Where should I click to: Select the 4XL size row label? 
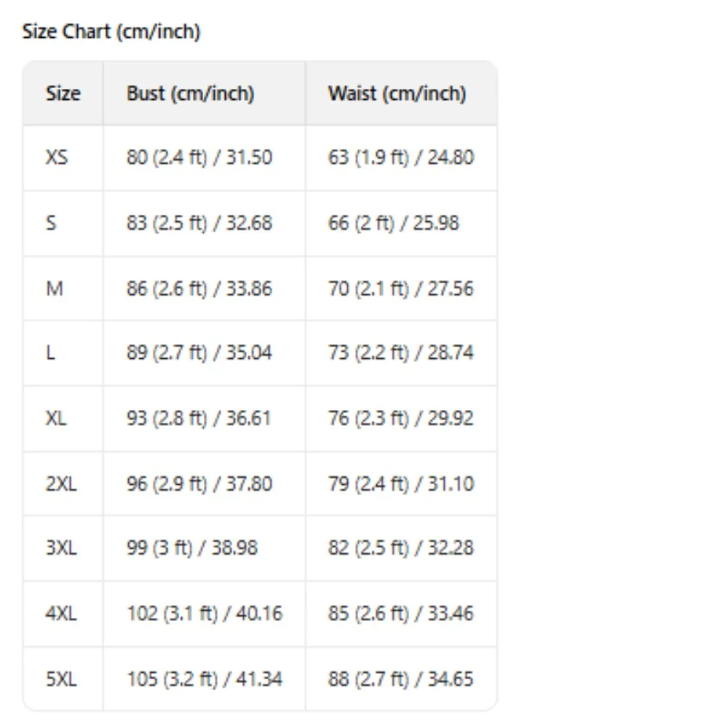click(x=61, y=614)
